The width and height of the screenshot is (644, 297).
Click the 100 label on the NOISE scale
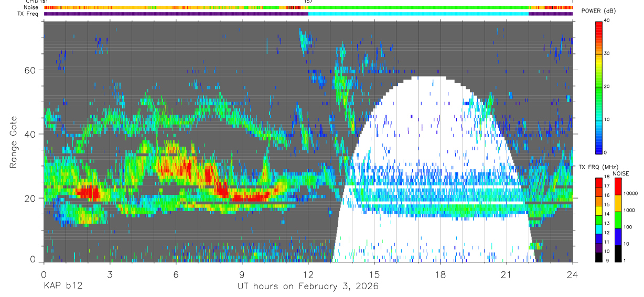pyautogui.click(x=627, y=227)
